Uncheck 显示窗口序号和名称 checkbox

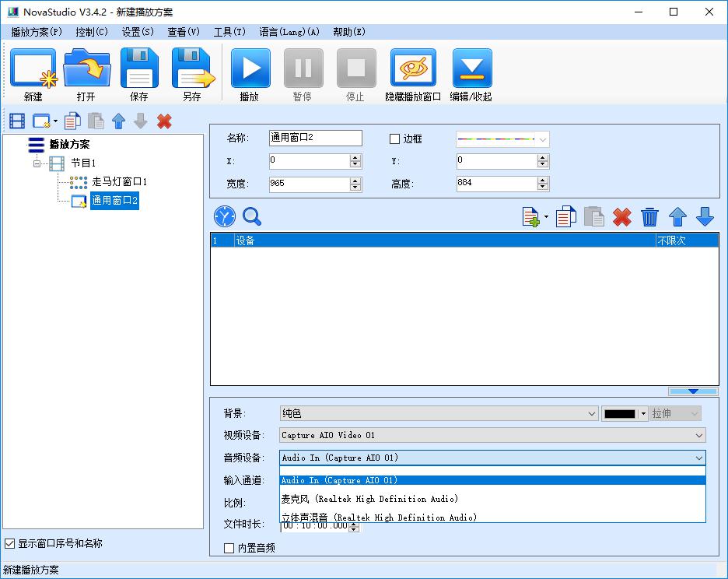click(x=10, y=543)
